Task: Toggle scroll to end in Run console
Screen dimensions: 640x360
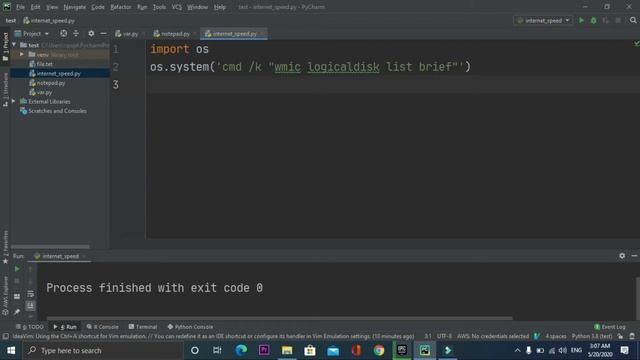Action: pos(31,306)
